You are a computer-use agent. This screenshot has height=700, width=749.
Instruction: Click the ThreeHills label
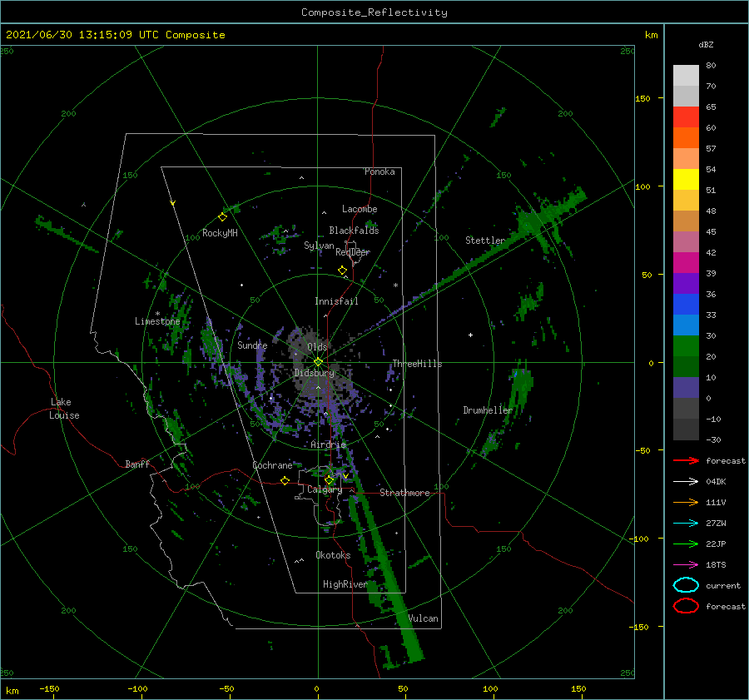coord(418,364)
